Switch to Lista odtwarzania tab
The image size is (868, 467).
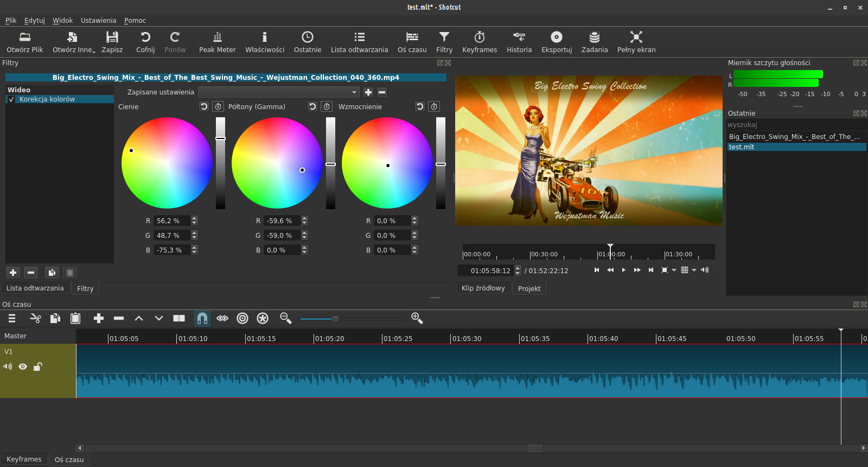35,288
